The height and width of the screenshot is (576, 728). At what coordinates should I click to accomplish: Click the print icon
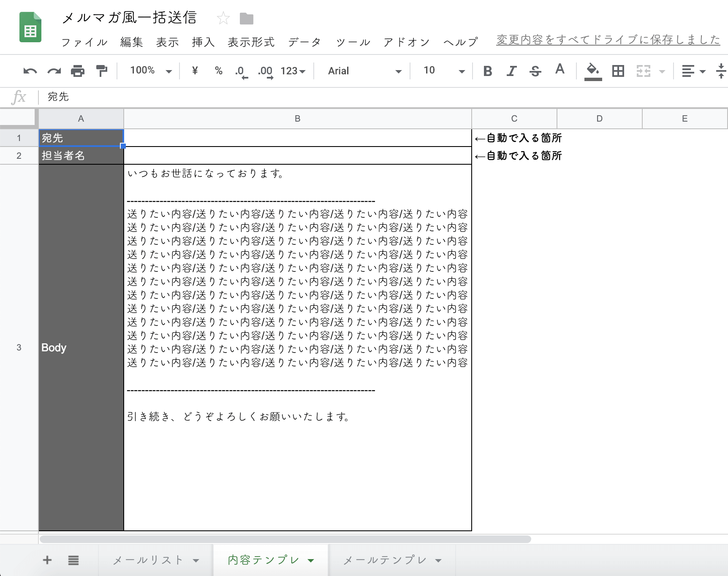[x=78, y=71]
